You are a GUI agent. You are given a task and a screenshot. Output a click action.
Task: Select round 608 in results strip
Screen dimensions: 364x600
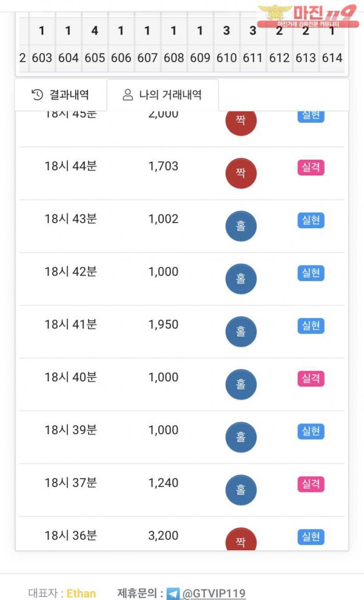point(174,58)
